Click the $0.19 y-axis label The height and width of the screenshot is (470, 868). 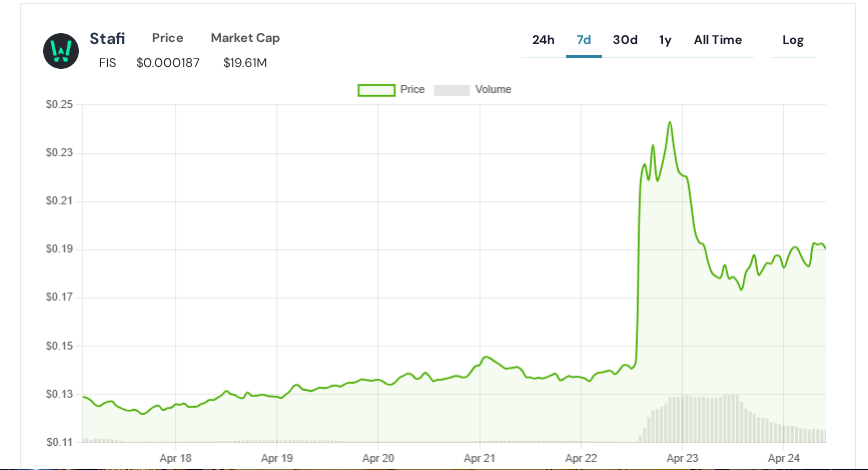(59, 249)
